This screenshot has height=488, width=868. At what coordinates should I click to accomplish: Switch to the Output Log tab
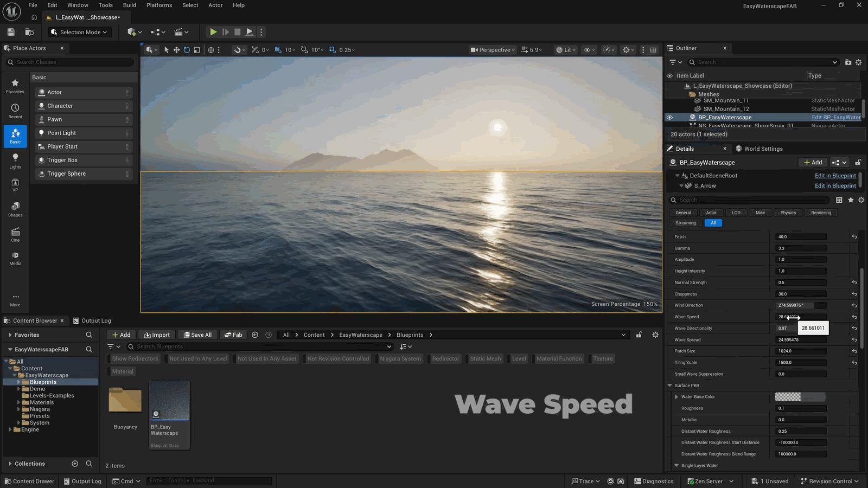point(92,321)
